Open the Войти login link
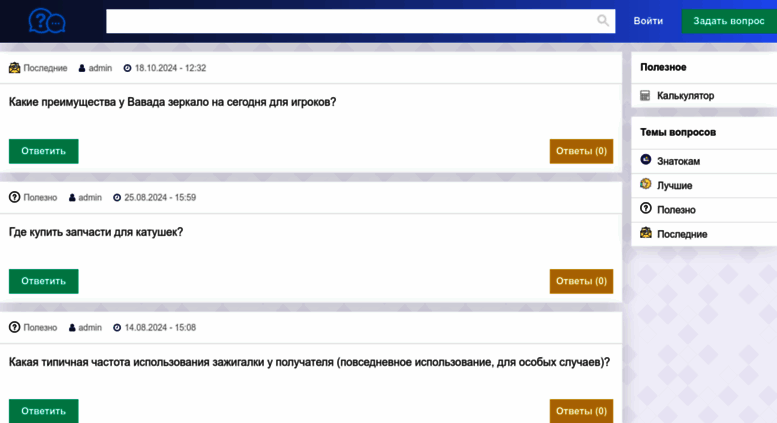The height and width of the screenshot is (423, 777). [x=648, y=21]
